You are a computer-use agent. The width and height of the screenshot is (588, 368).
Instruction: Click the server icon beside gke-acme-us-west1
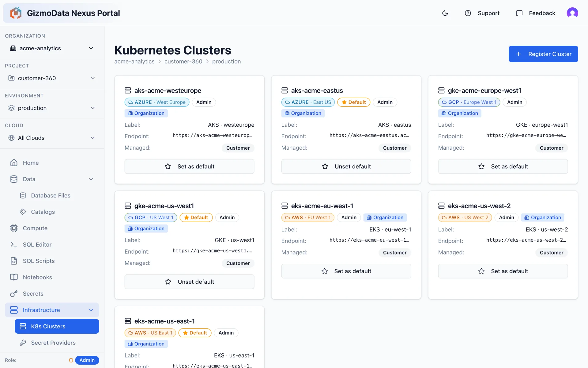click(128, 206)
